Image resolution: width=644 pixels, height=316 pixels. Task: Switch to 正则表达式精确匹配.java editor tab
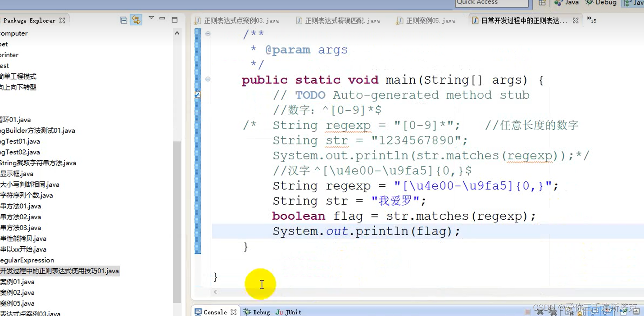click(338, 21)
